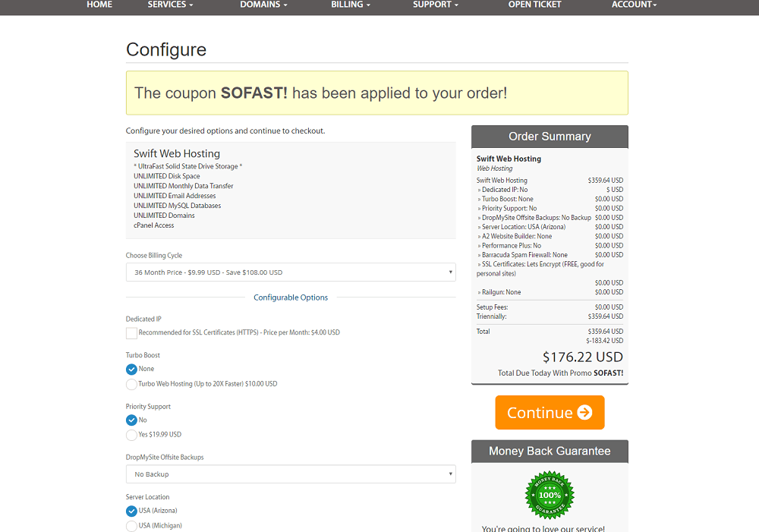Select Turbo Boost None radio
The image size is (759, 532).
[131, 370]
